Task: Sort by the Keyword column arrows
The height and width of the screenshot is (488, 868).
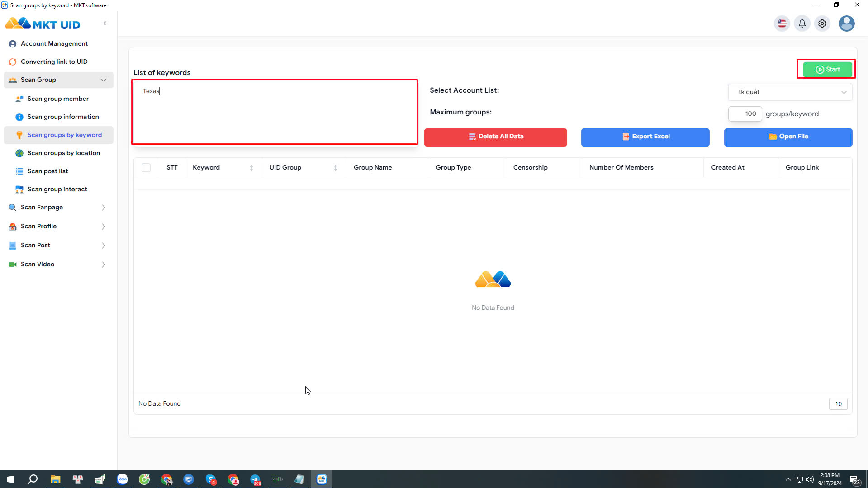Action: click(x=251, y=168)
